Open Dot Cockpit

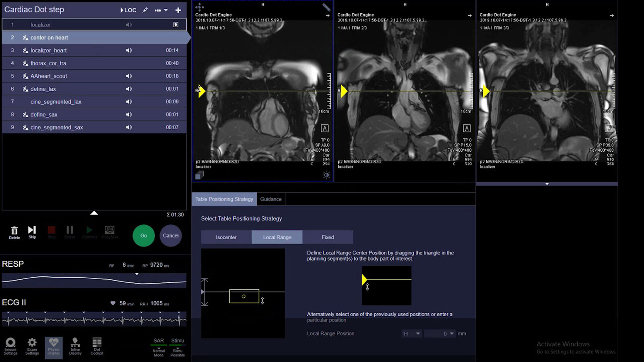(97, 346)
